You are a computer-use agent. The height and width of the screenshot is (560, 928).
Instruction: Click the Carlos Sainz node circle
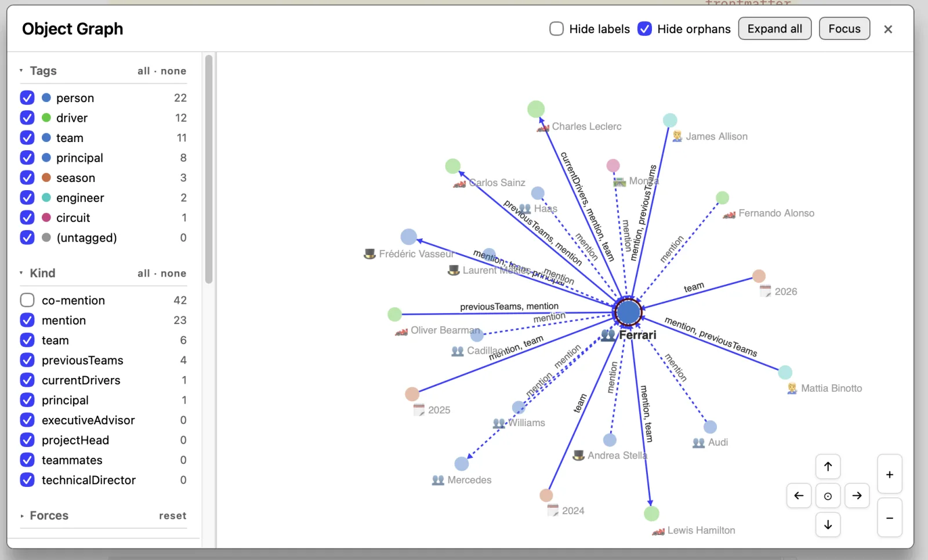click(453, 166)
